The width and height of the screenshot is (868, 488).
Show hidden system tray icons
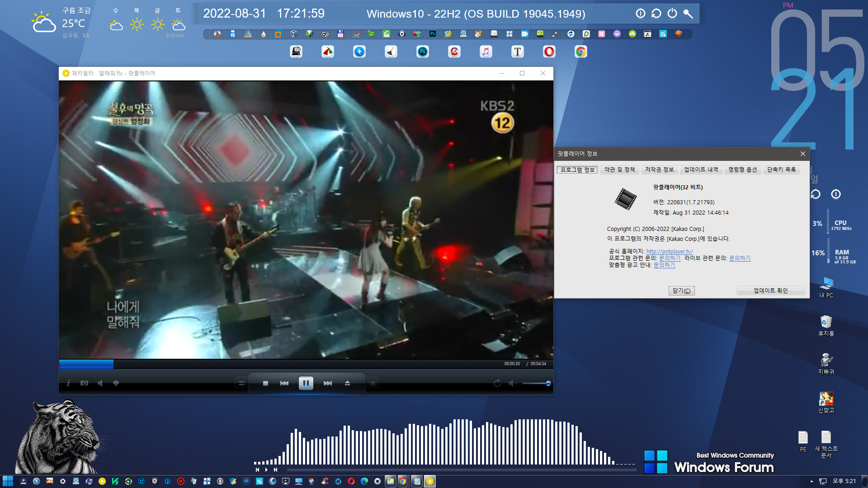(811, 482)
